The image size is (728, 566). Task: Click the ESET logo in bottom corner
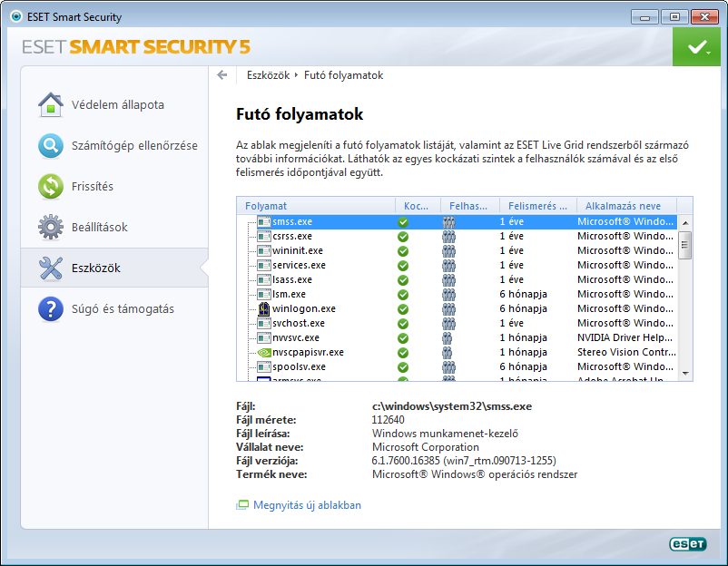(x=688, y=543)
